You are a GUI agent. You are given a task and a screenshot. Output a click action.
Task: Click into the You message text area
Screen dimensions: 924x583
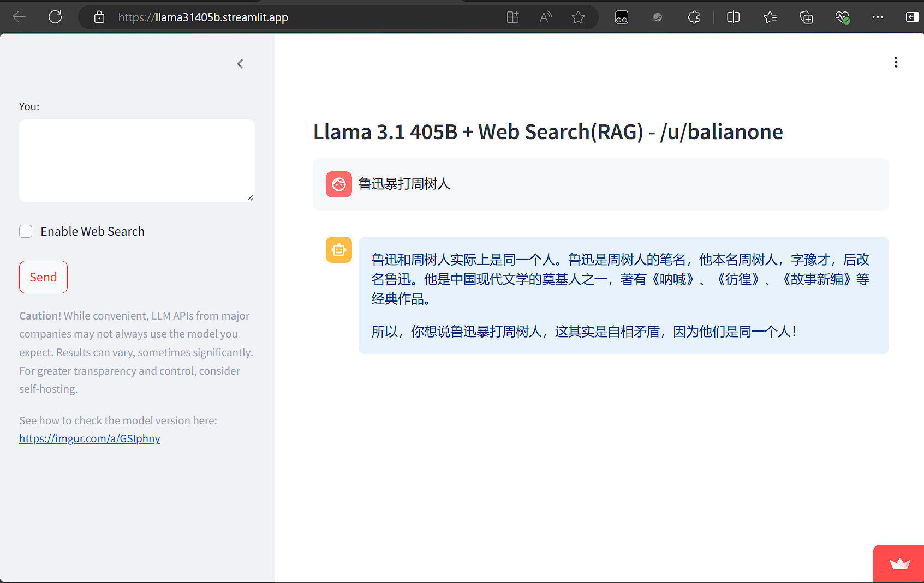[x=137, y=161]
